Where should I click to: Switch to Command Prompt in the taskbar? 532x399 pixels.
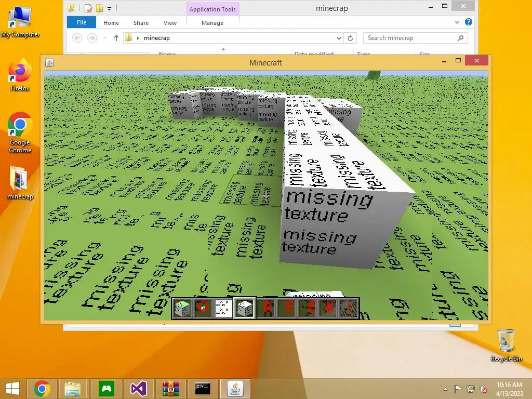pos(203,389)
